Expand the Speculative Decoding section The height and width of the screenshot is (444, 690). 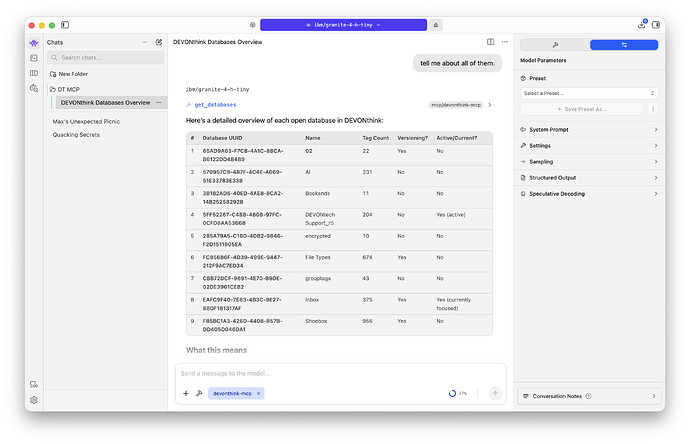[x=589, y=194]
